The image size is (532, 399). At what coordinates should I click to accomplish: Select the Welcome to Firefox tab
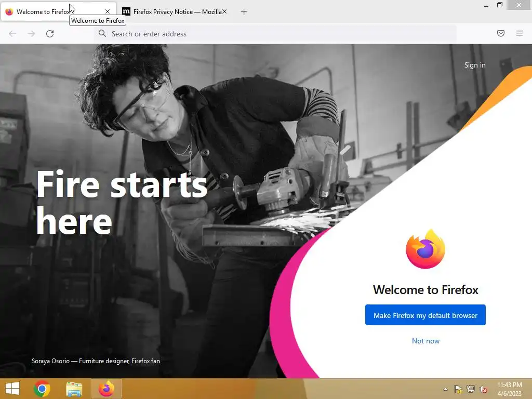tap(58, 12)
